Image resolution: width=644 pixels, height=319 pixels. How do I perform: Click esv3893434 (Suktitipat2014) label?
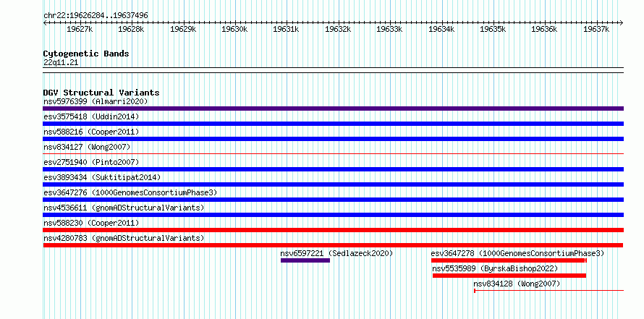click(x=102, y=177)
